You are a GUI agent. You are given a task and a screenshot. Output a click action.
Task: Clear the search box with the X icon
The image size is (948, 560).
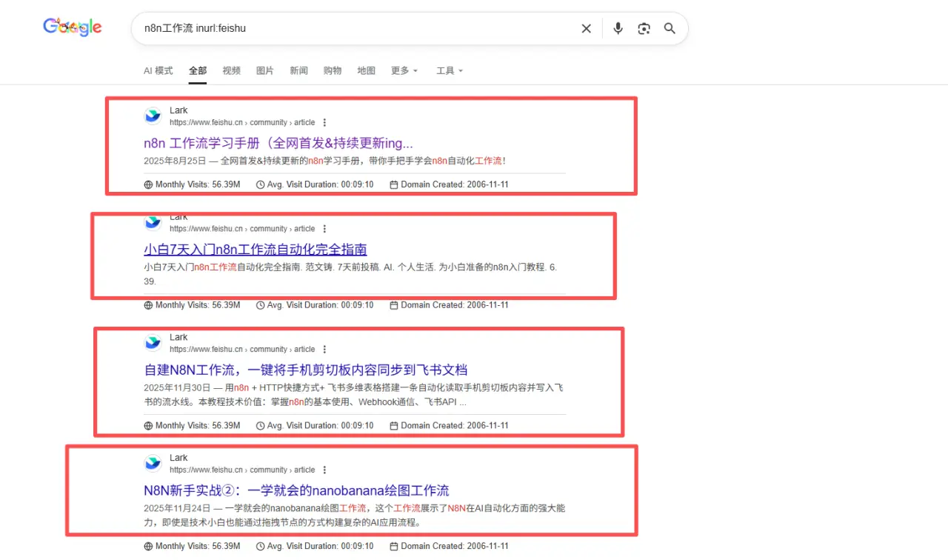click(x=586, y=29)
